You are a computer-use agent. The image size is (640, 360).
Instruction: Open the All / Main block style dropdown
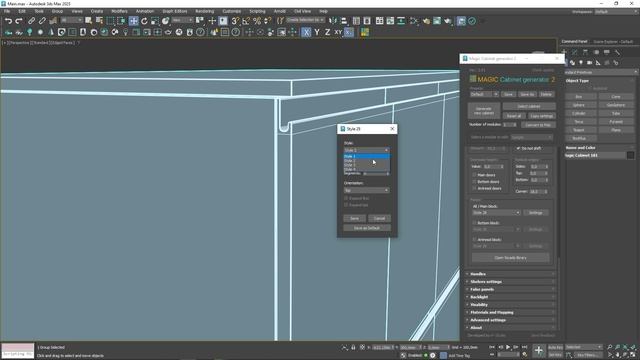tap(496, 213)
